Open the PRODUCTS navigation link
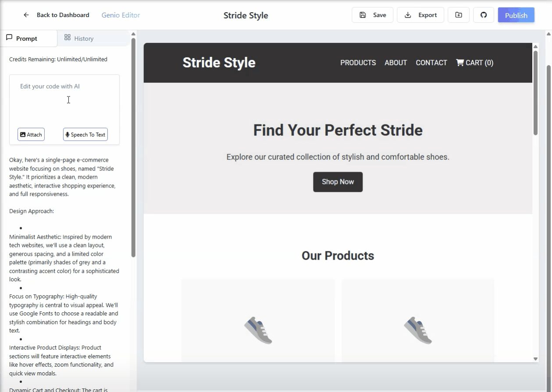552x392 pixels. [358, 63]
